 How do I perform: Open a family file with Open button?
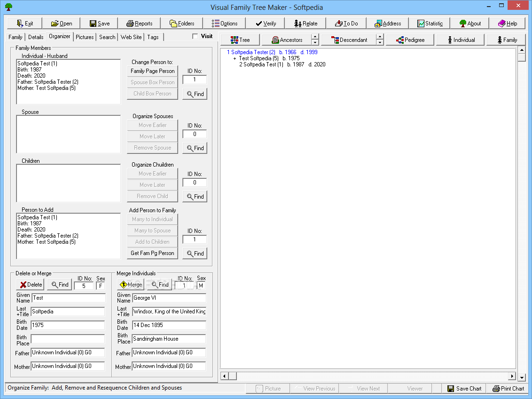pyautogui.click(x=62, y=24)
